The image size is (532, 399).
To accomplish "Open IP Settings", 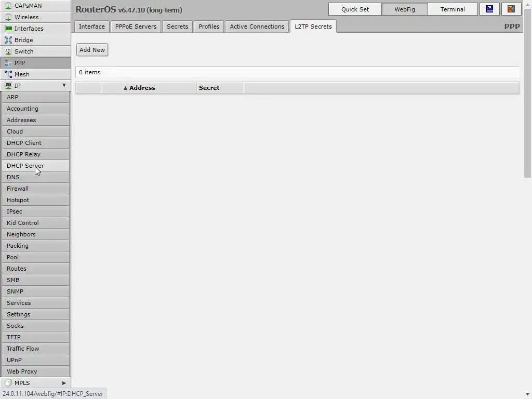I will (x=36, y=314).
